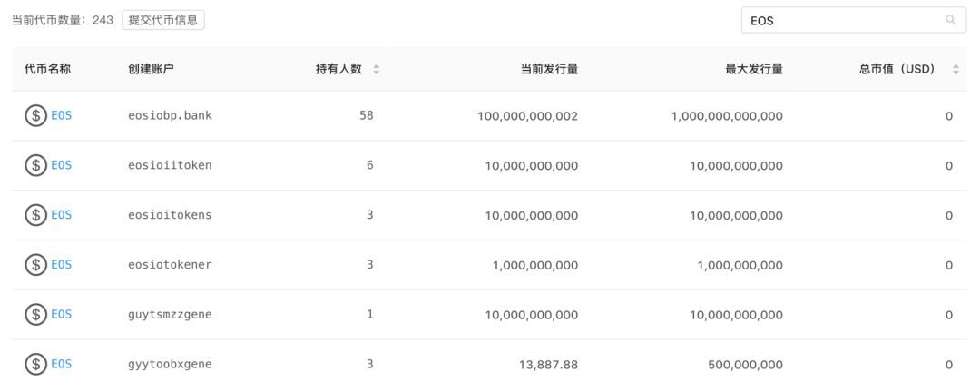980x382 pixels.
Task: Click the holder count 58
Action: (x=367, y=115)
